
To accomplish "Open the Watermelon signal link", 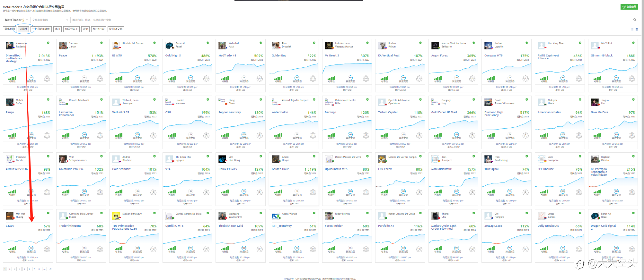I will [280, 112].
